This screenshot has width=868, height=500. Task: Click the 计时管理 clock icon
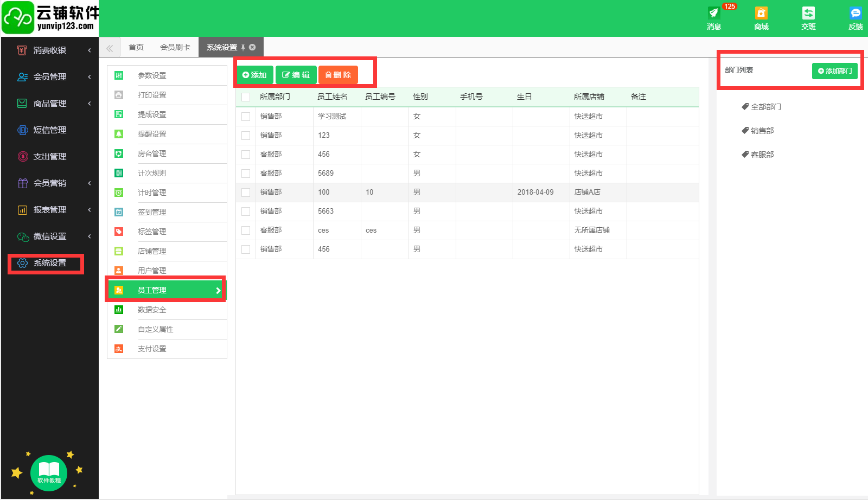tap(119, 193)
